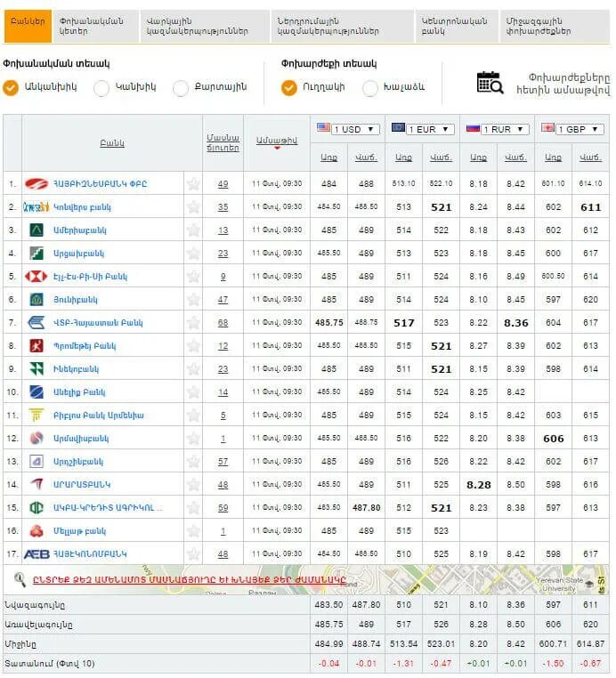Open the Միջազգային փոխարժեքներ tab
This screenshot has width=616, height=678.
(555, 26)
